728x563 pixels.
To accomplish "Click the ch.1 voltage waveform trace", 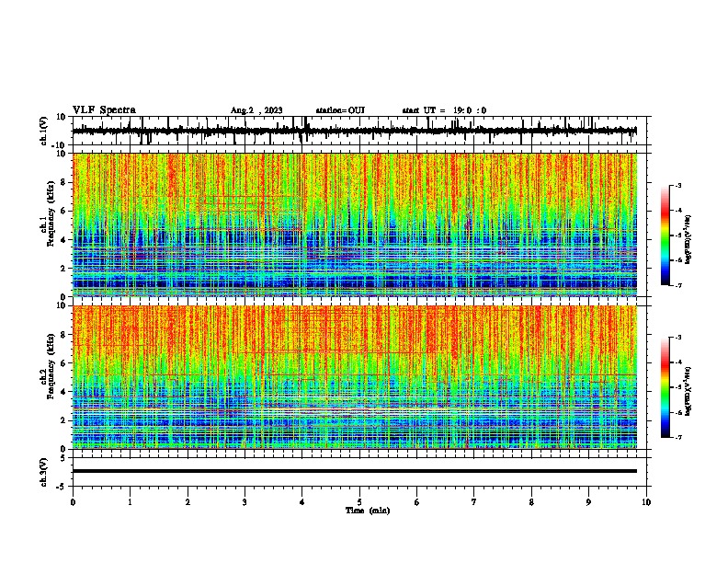I will [x=354, y=131].
